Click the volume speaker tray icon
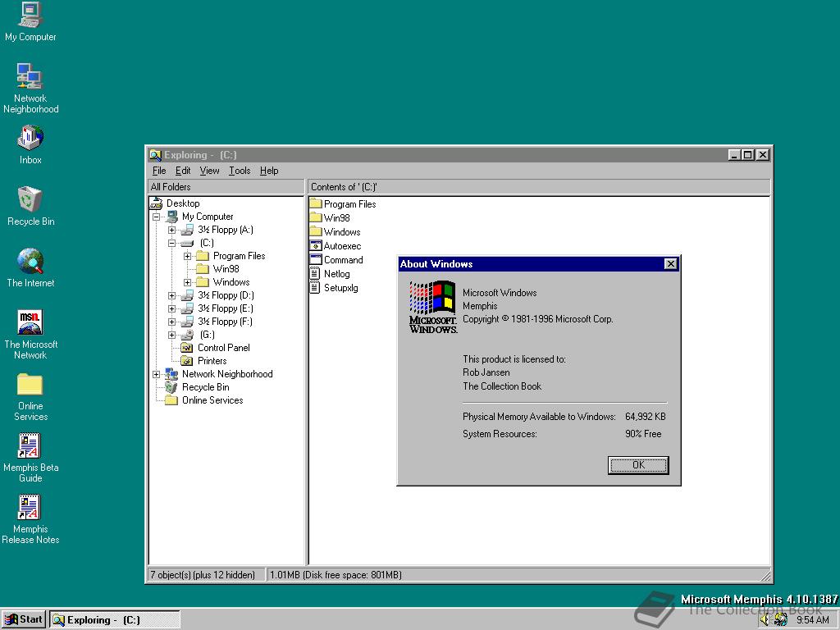This screenshot has height=630, width=840. point(765,620)
